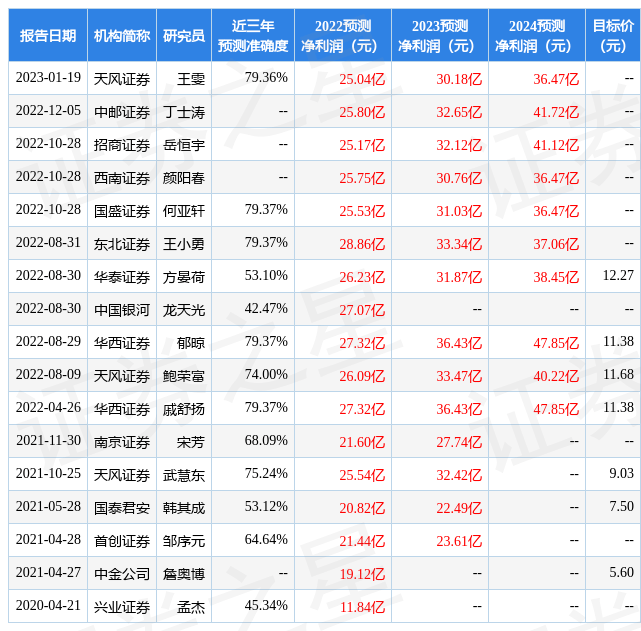Viewport: 641px width, 631px height.
Task: Click 2022 forecast value 25.75亿
Action: (362, 178)
